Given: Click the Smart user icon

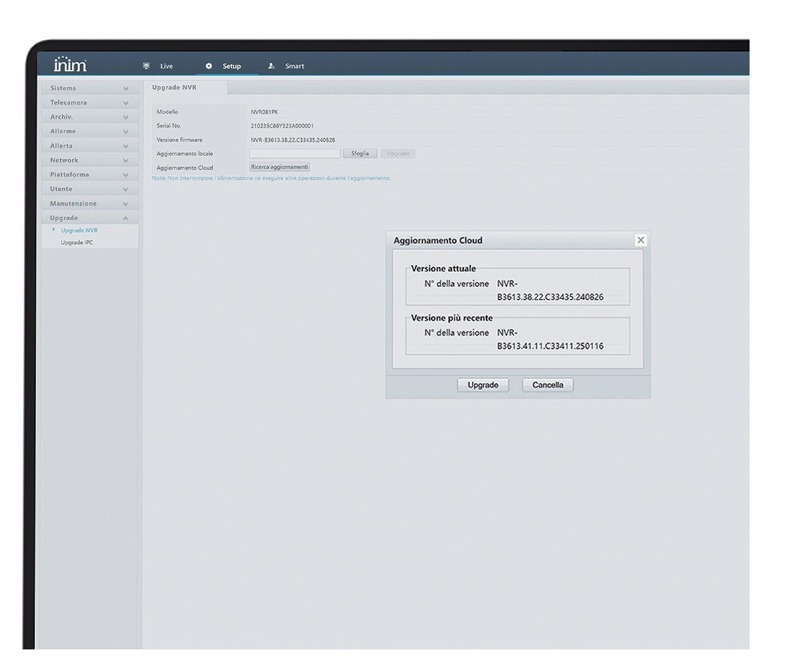Looking at the screenshot, I should (271, 66).
